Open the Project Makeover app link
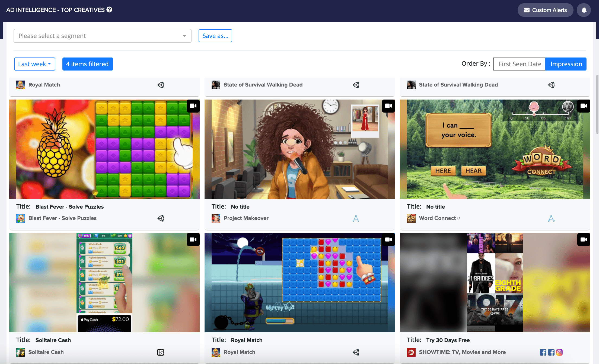Viewport: 599px width, 364px height. click(x=246, y=218)
